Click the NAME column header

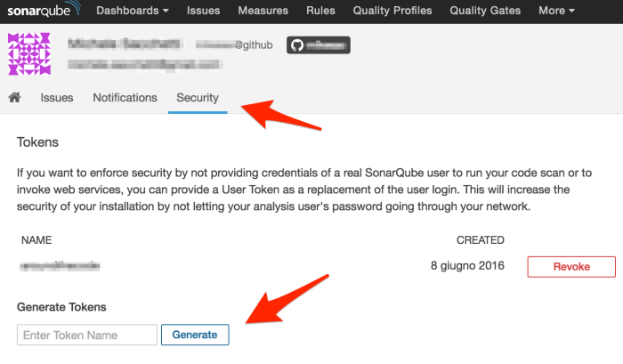point(36,240)
